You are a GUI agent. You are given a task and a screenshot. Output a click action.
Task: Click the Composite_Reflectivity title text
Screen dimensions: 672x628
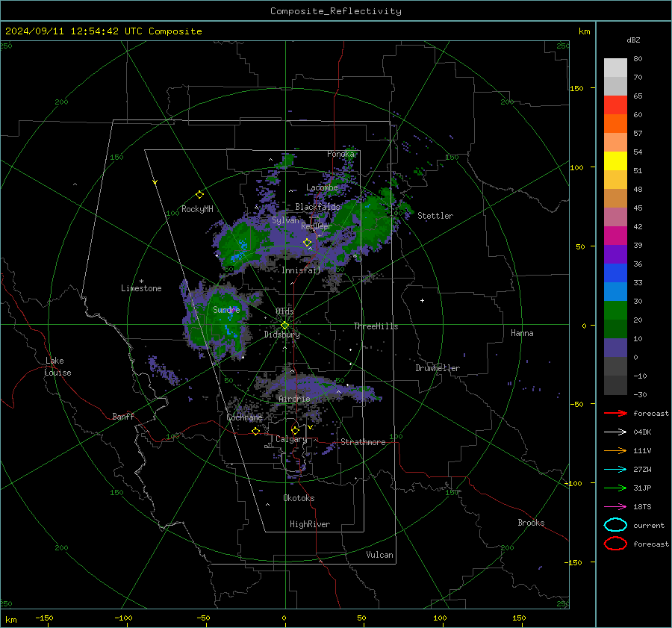(335, 11)
